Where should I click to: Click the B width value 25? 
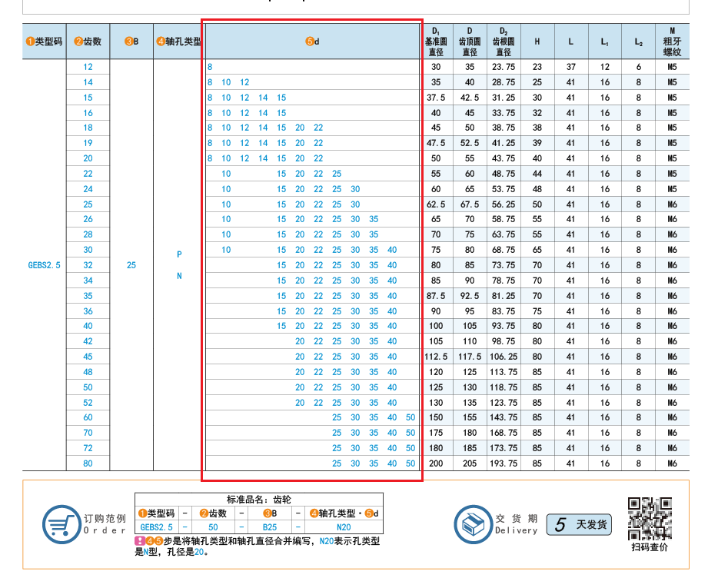tap(131, 265)
